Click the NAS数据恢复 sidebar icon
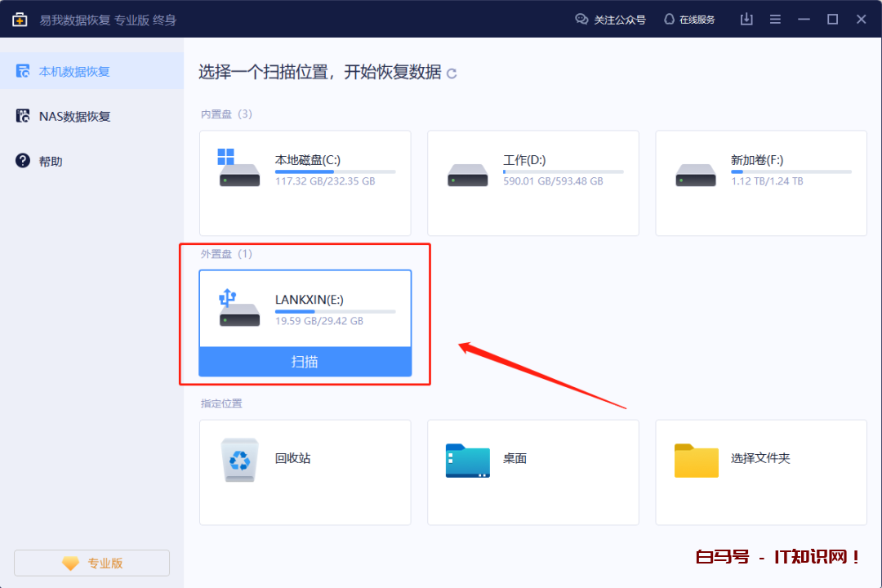882x588 pixels. (x=23, y=116)
